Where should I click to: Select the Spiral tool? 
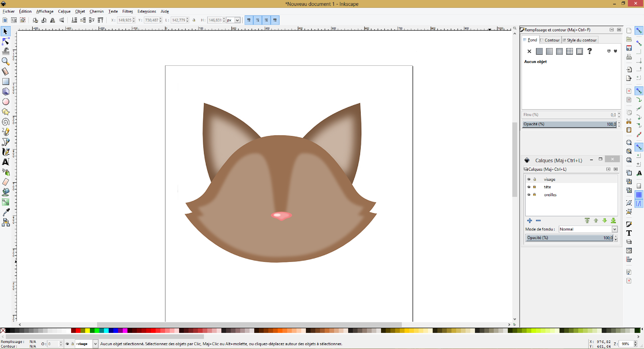point(6,122)
